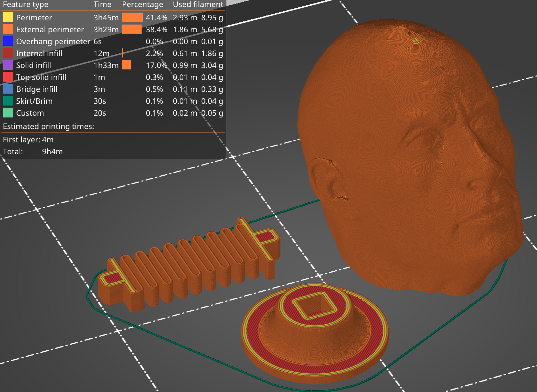Viewport: 537px width, 392px height.
Task: Click the 8.95 g Perimeter filament weight
Action: [212, 18]
